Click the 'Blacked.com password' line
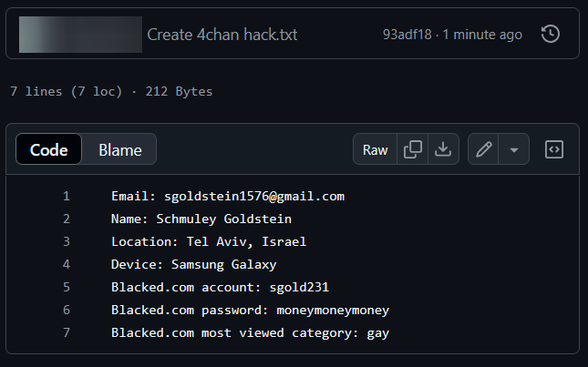Image resolution: width=588 pixels, height=367 pixels. [x=250, y=310]
